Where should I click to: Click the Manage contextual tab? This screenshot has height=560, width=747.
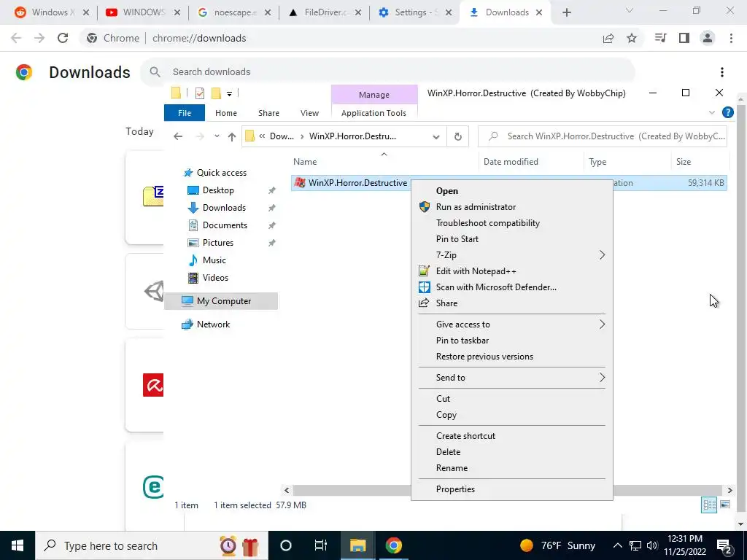click(x=374, y=95)
